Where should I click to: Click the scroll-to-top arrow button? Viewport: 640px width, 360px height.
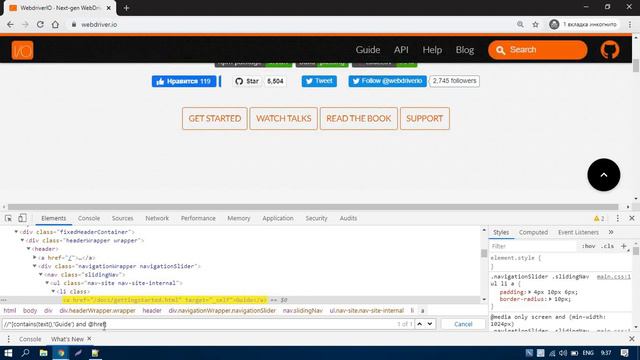tap(604, 175)
